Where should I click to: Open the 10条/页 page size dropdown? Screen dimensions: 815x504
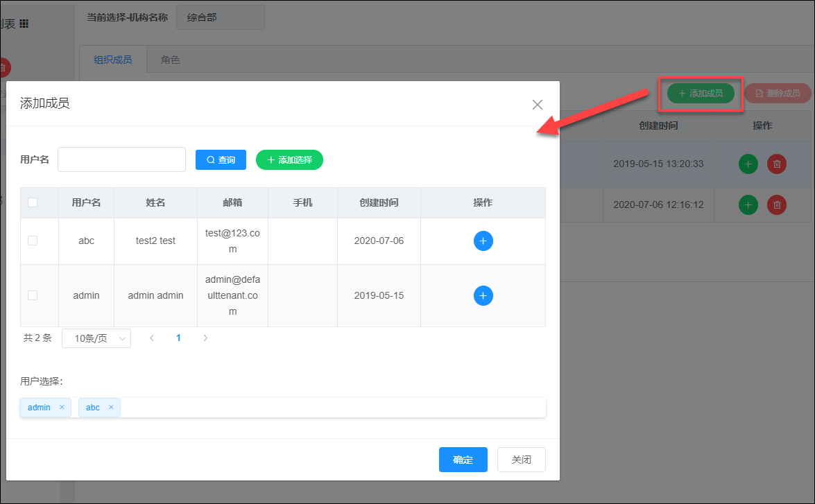(x=96, y=338)
